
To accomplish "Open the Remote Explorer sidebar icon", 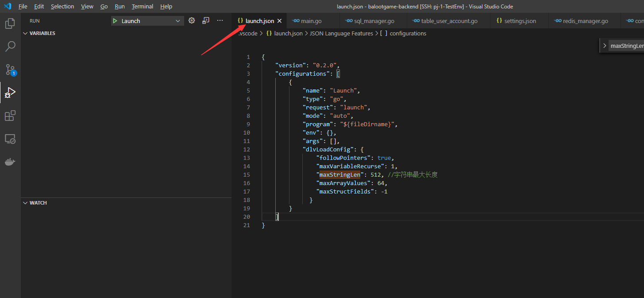I will click(10, 139).
